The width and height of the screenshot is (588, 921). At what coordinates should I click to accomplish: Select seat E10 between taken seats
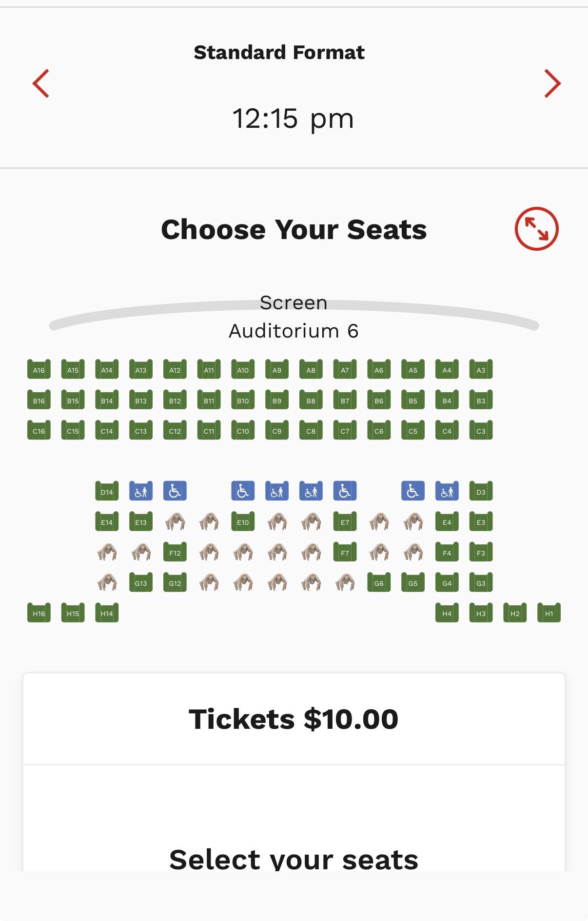243,521
